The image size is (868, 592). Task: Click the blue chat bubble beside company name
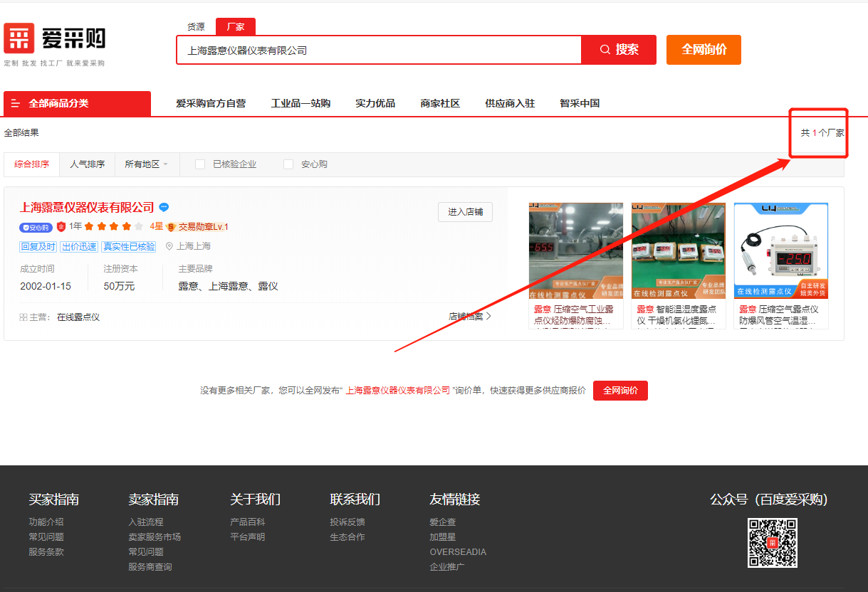point(164,208)
